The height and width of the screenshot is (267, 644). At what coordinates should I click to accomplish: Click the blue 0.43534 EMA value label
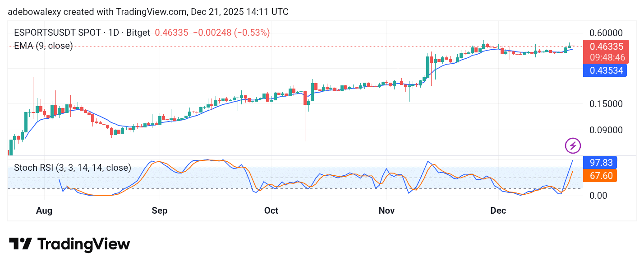(604, 70)
